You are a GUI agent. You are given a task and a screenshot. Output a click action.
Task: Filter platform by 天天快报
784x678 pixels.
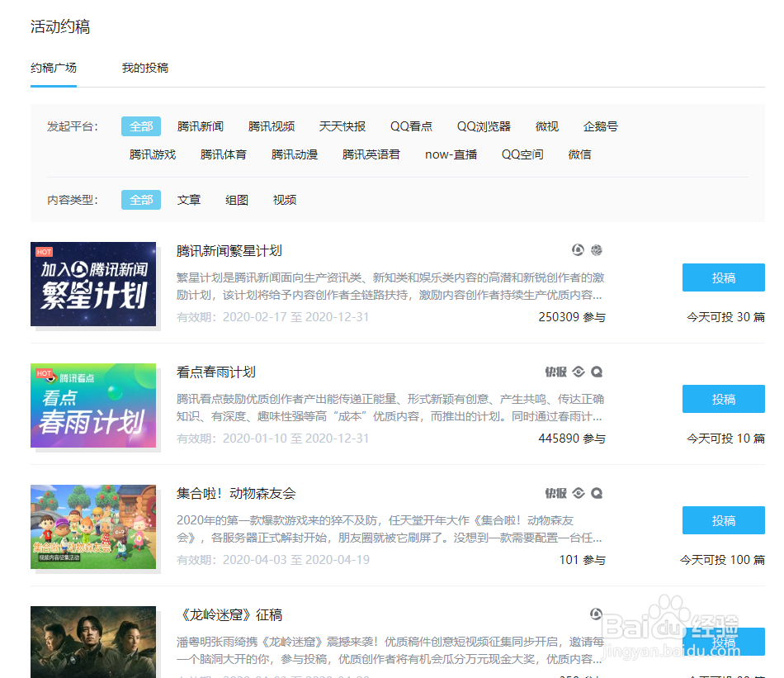coord(342,126)
